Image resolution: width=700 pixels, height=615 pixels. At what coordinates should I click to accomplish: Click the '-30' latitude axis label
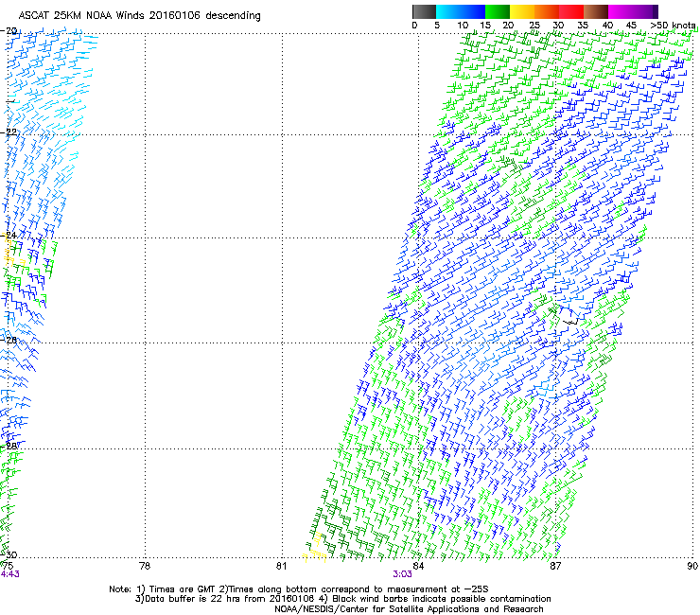tap(9, 554)
